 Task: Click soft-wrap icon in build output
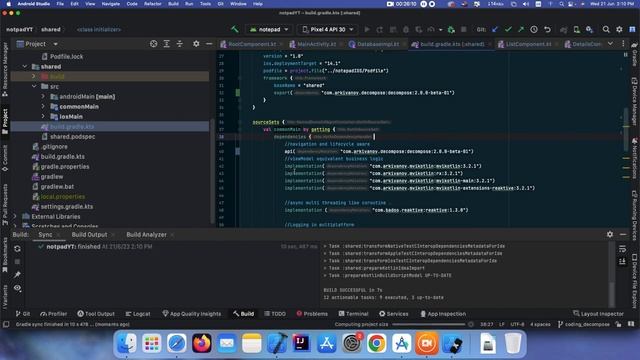click(x=622, y=249)
